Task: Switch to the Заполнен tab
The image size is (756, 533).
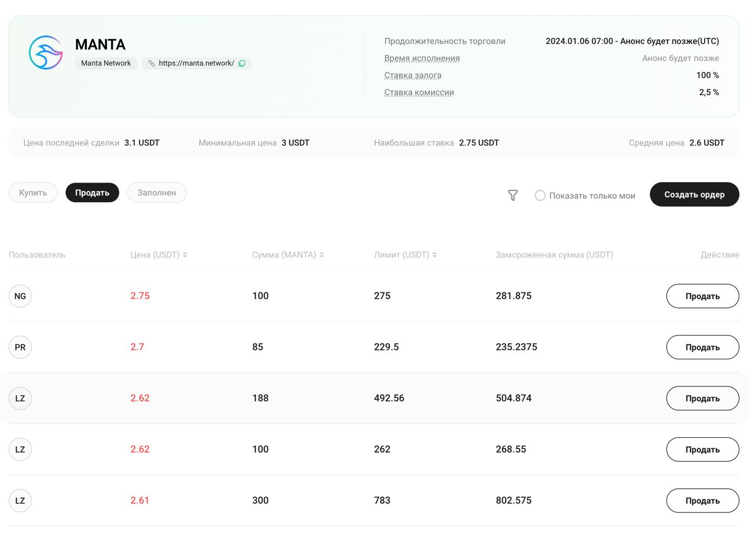Action: (157, 193)
